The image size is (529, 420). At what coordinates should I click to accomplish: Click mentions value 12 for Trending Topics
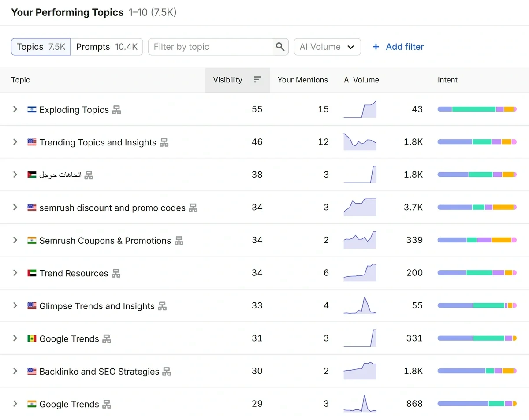click(x=324, y=142)
